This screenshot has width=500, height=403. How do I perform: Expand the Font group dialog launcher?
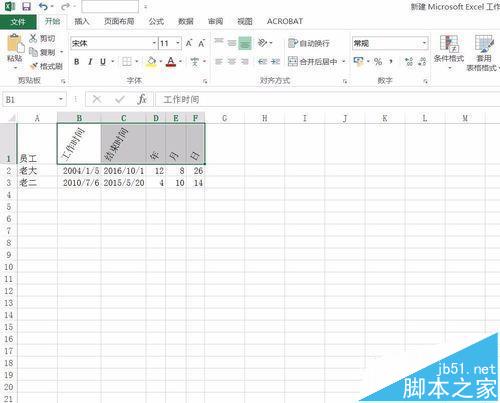pyautogui.click(x=205, y=81)
